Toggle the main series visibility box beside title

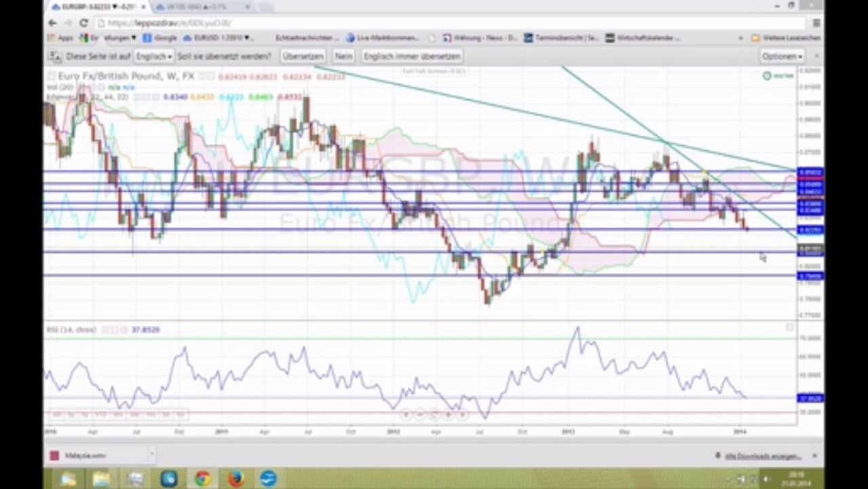click(52, 76)
